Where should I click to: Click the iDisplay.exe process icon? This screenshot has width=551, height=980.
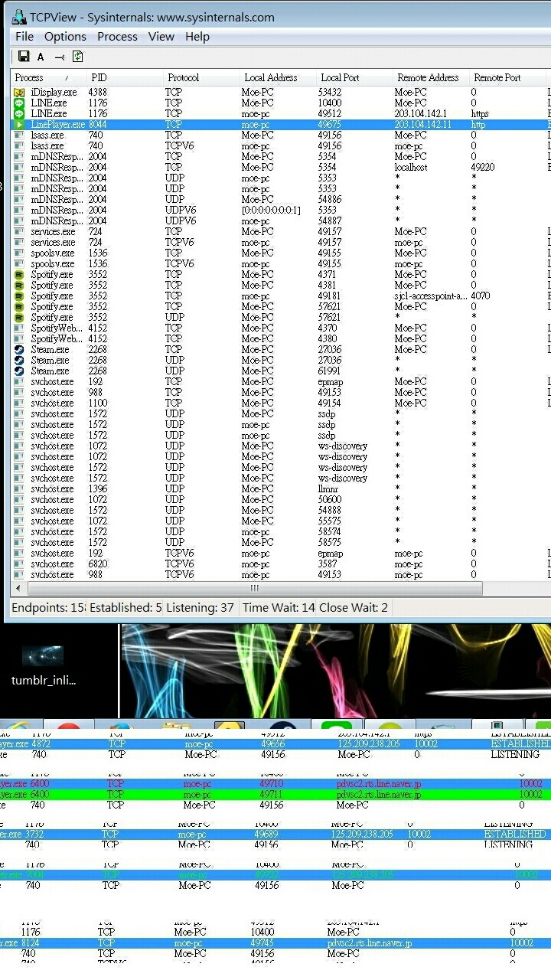click(x=19, y=92)
